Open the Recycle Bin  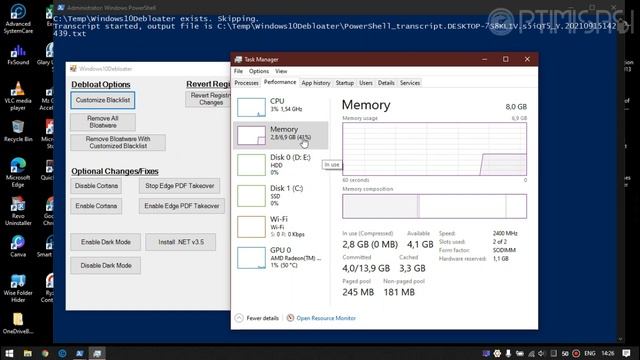coord(18,131)
